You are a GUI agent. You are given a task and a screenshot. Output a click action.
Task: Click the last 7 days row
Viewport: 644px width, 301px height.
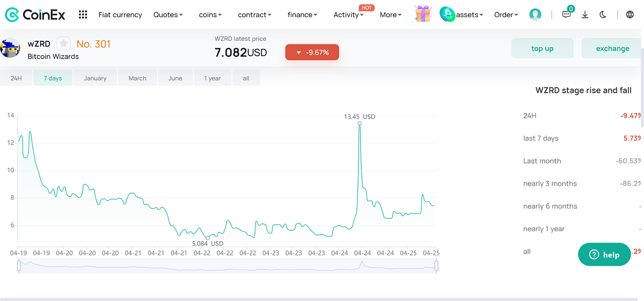pos(582,138)
